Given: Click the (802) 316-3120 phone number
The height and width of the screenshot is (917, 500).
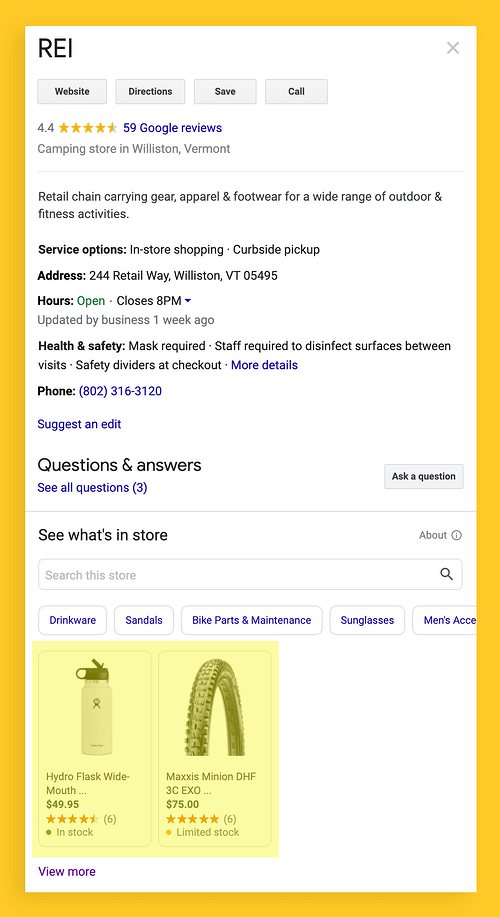Looking at the screenshot, I should point(120,391).
